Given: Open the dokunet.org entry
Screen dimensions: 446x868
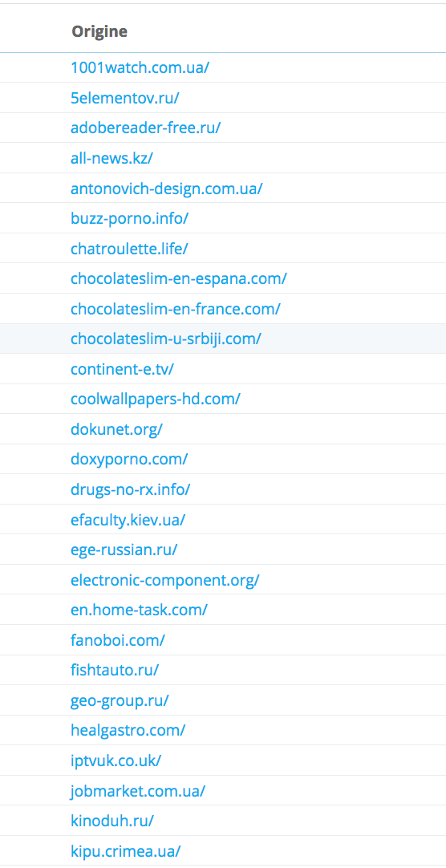Looking at the screenshot, I should (x=117, y=429).
